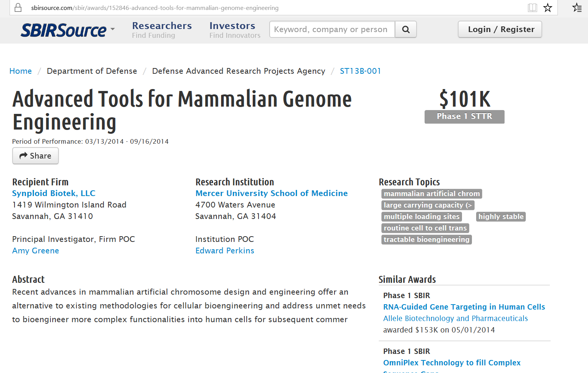The image size is (588, 373).
Task: View Edward Perkins' profile
Action: (225, 251)
